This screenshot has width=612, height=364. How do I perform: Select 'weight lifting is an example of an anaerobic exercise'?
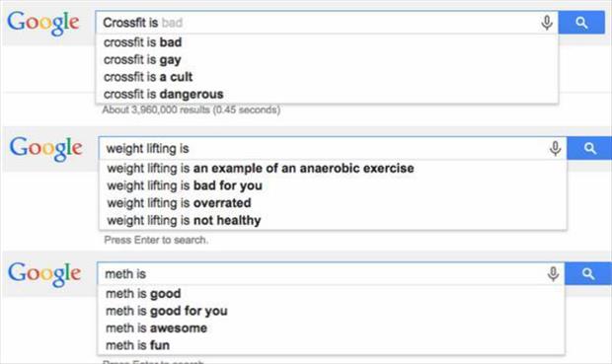pos(333,168)
